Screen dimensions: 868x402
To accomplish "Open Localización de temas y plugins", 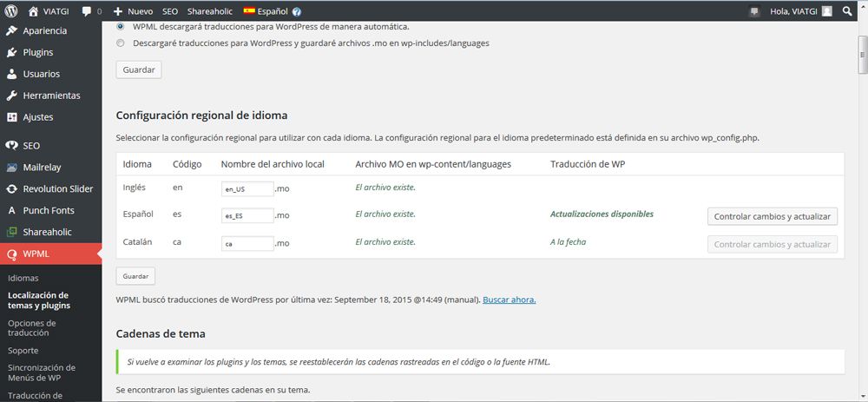I will pyautogui.click(x=39, y=300).
